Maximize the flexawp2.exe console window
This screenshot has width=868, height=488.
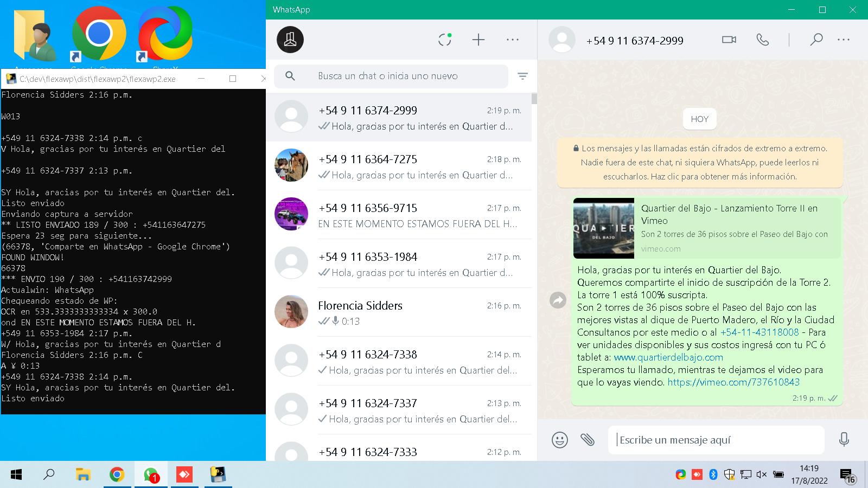(x=233, y=79)
